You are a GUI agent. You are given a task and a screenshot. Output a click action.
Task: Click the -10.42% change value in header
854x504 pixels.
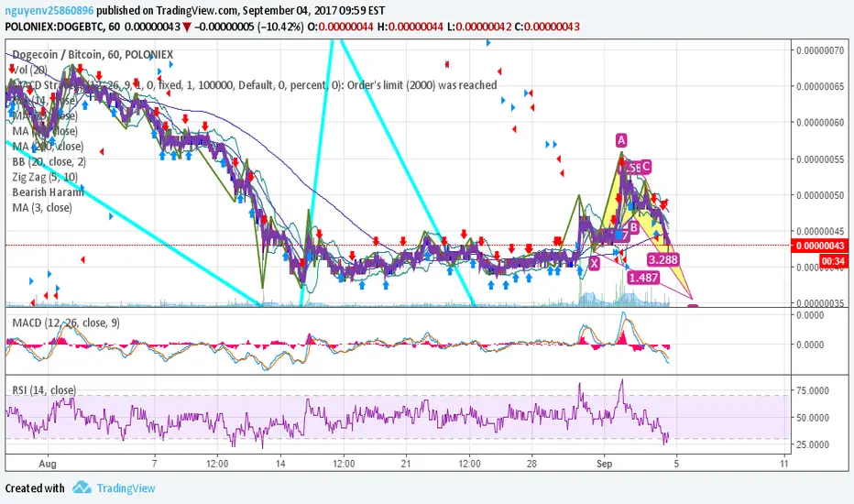click(280, 27)
